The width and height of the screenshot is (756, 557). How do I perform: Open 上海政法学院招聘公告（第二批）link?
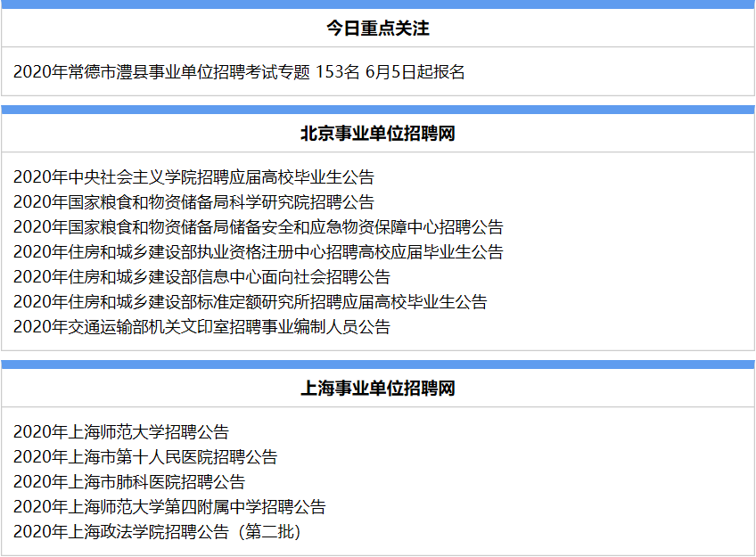click(157, 532)
